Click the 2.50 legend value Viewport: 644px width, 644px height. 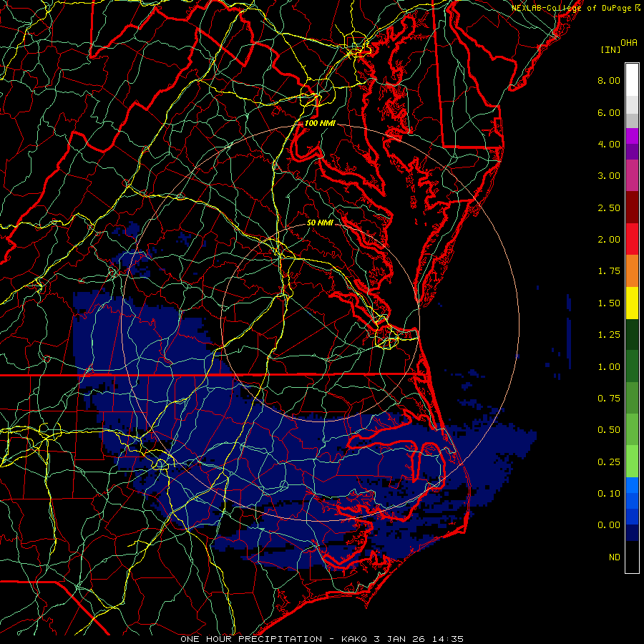pyautogui.click(x=609, y=208)
